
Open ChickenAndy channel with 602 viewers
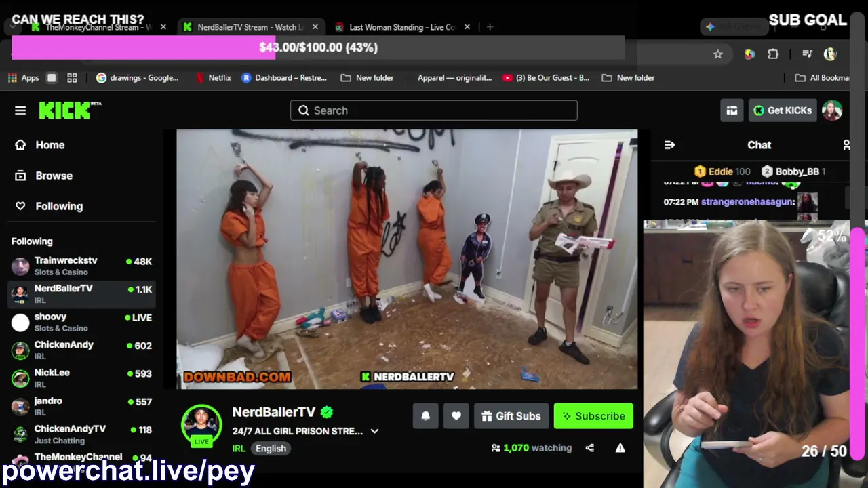pos(81,350)
